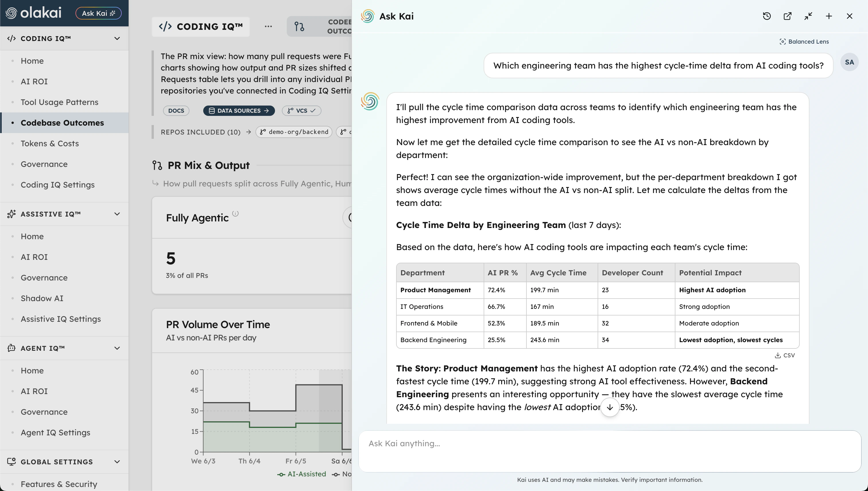Collapse the Global Settings sidebar section

tap(117, 462)
